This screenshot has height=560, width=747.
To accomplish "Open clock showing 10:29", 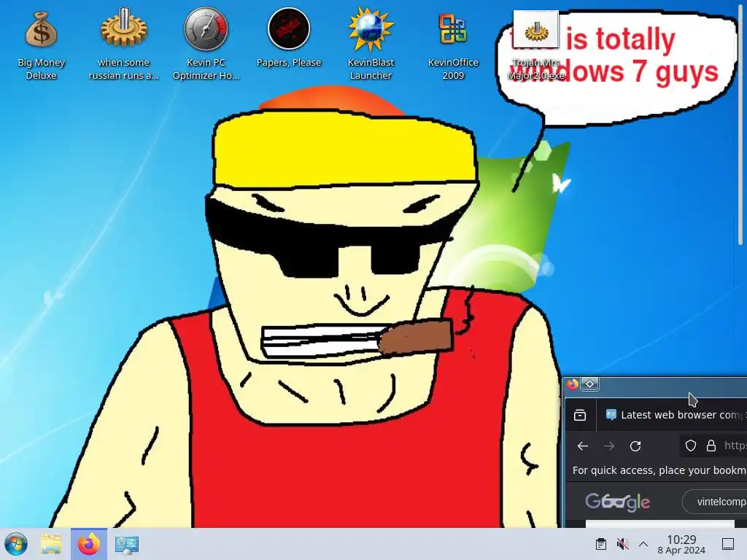I will [681, 544].
